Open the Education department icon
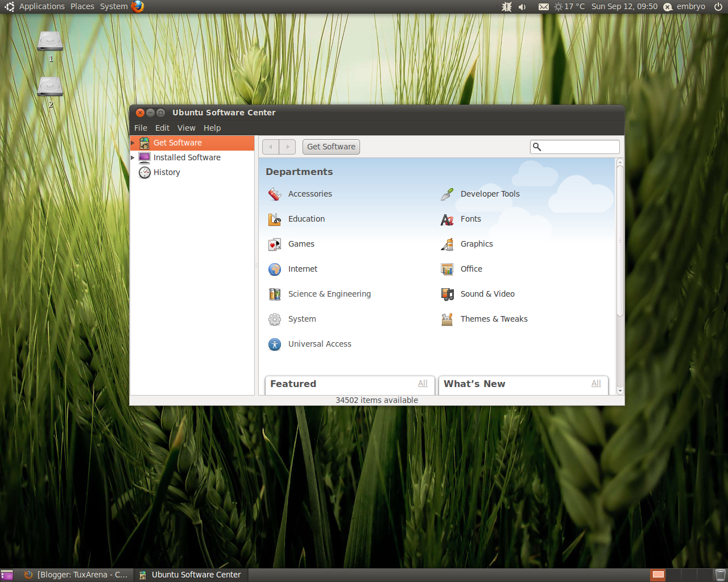The height and width of the screenshot is (582, 728). click(275, 219)
